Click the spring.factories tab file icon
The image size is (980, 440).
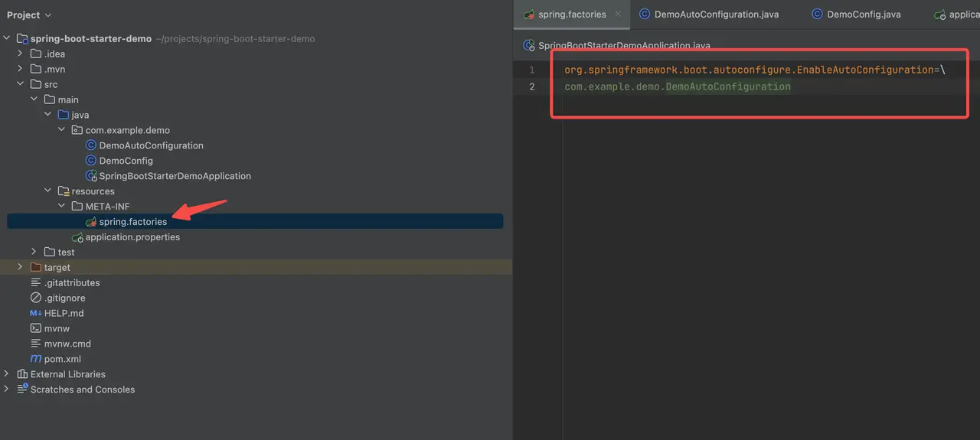(x=528, y=14)
